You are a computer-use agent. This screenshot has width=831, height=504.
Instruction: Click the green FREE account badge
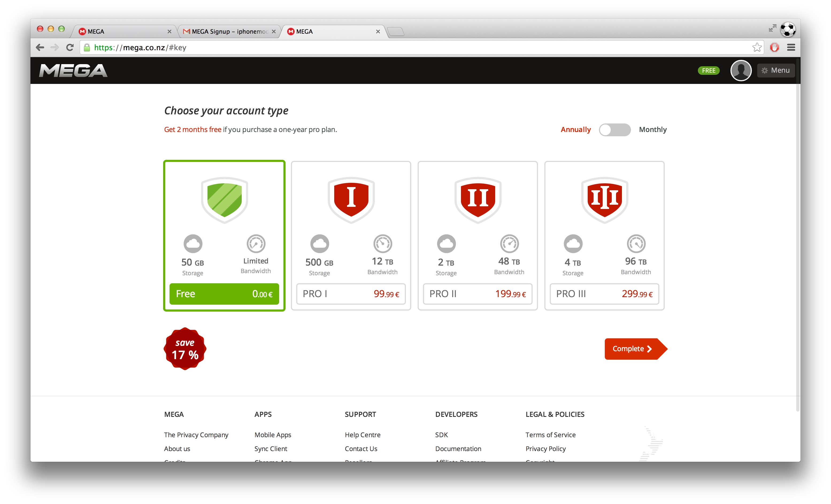708,70
